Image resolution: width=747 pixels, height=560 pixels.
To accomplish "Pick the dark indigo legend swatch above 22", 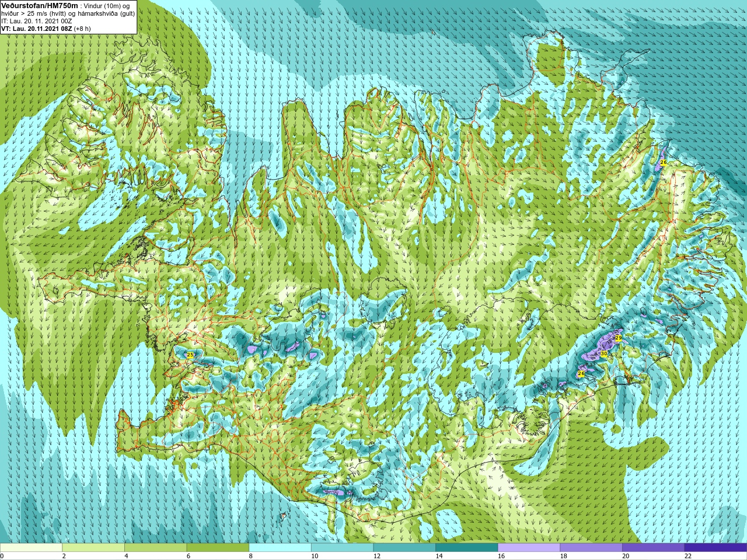I will coord(715,548).
